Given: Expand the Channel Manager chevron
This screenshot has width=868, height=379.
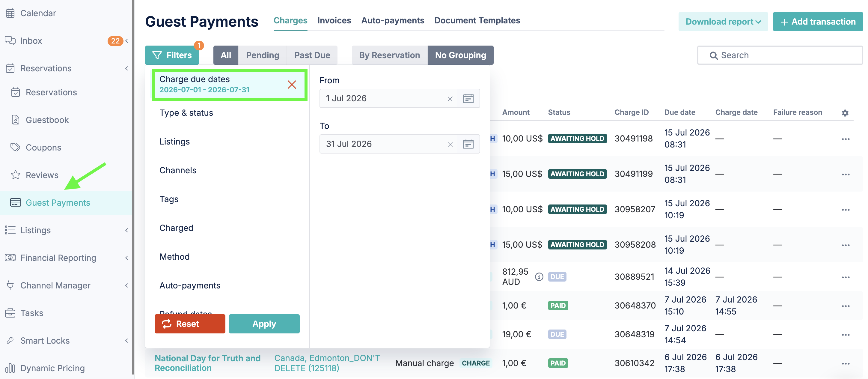Looking at the screenshot, I should pyautogui.click(x=127, y=285).
